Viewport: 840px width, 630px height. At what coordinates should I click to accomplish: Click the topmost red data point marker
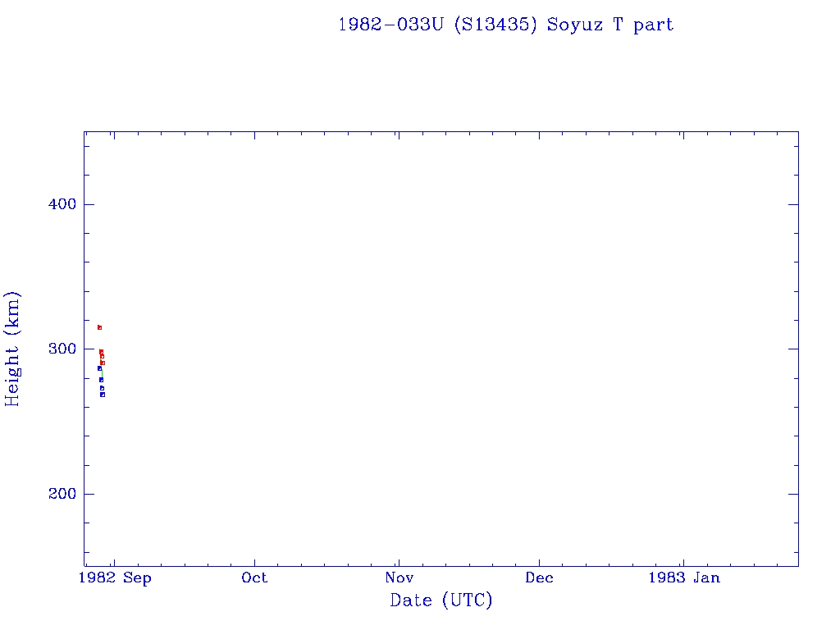coord(99,327)
